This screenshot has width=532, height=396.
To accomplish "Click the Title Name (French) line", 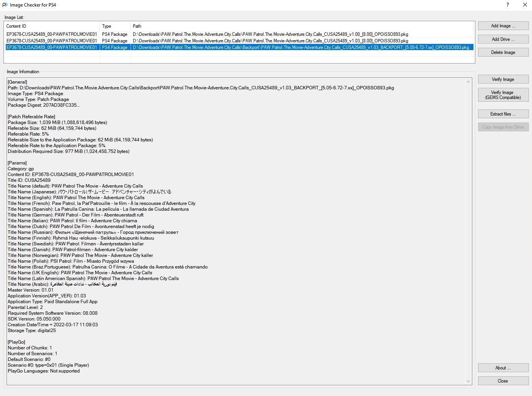I will coord(102,203).
